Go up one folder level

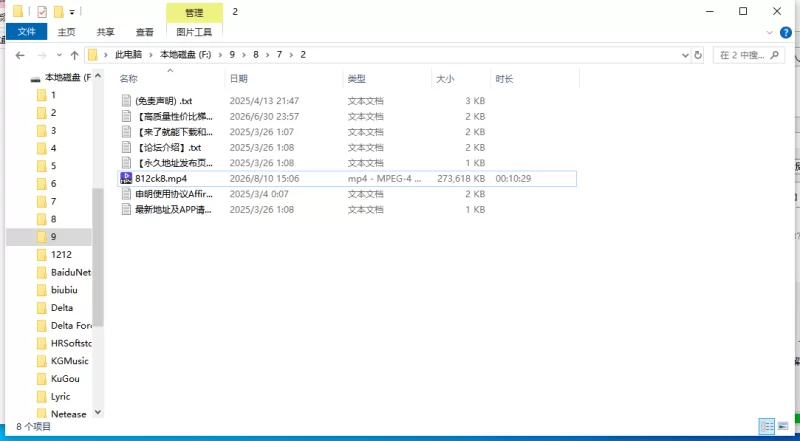click(x=74, y=55)
